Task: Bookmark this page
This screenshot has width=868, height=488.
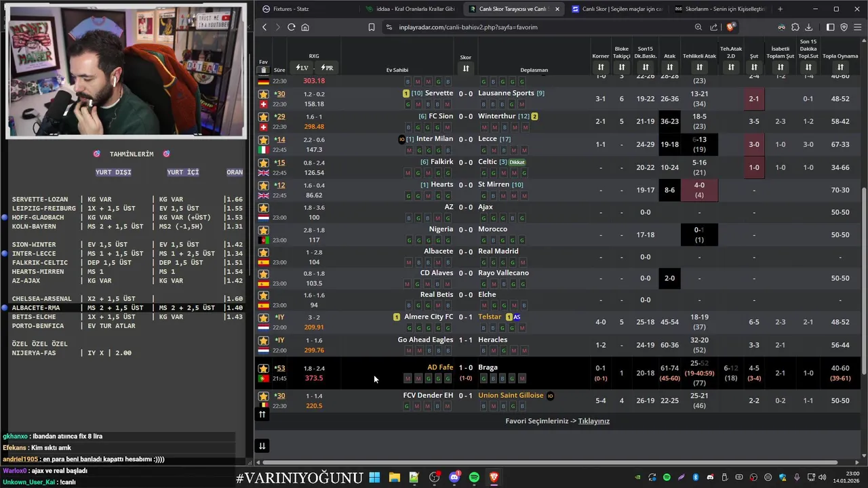Action: pyautogui.click(x=372, y=27)
